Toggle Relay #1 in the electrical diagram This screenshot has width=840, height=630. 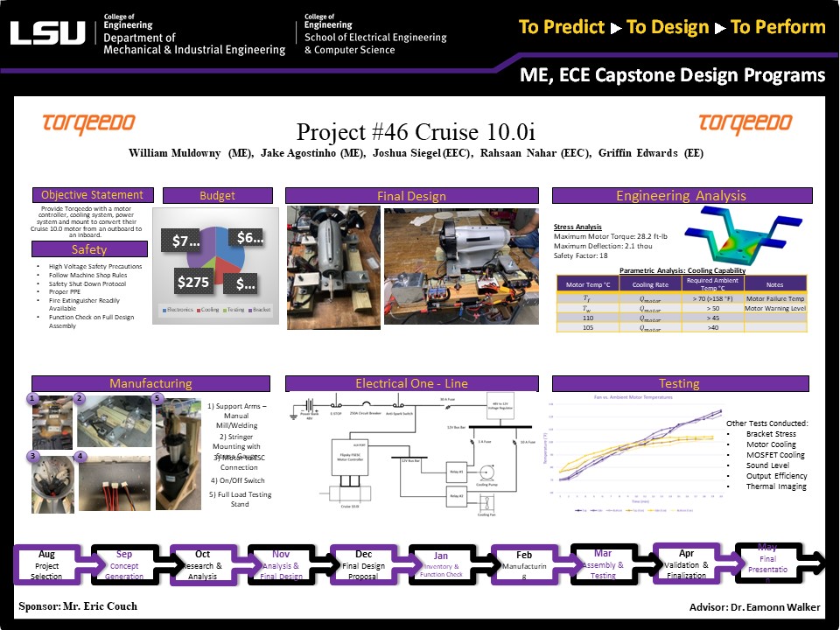click(457, 472)
